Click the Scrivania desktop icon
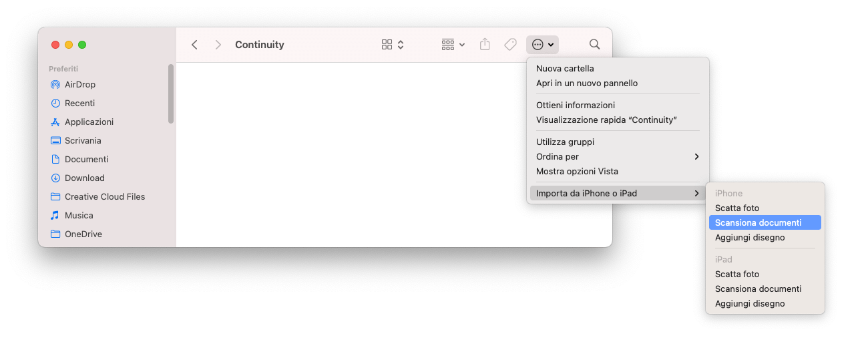Image resolution: width=868 pixels, height=364 pixels. coord(55,141)
